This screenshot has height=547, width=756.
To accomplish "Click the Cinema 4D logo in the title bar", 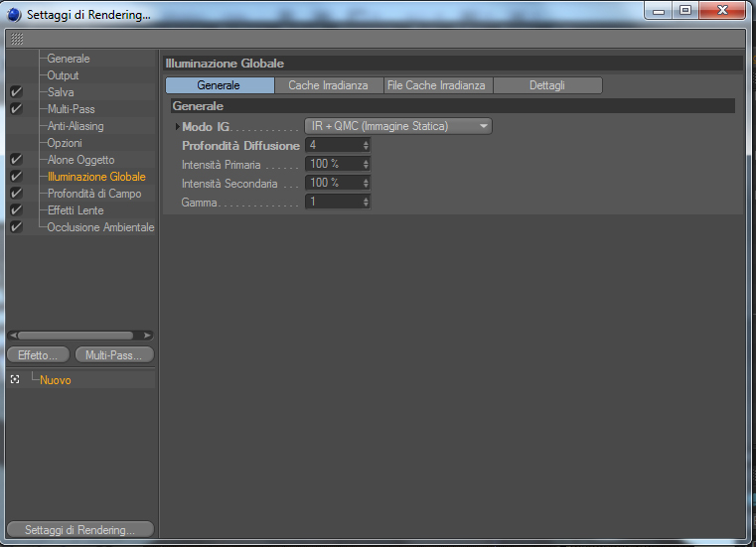I will (x=14, y=15).
